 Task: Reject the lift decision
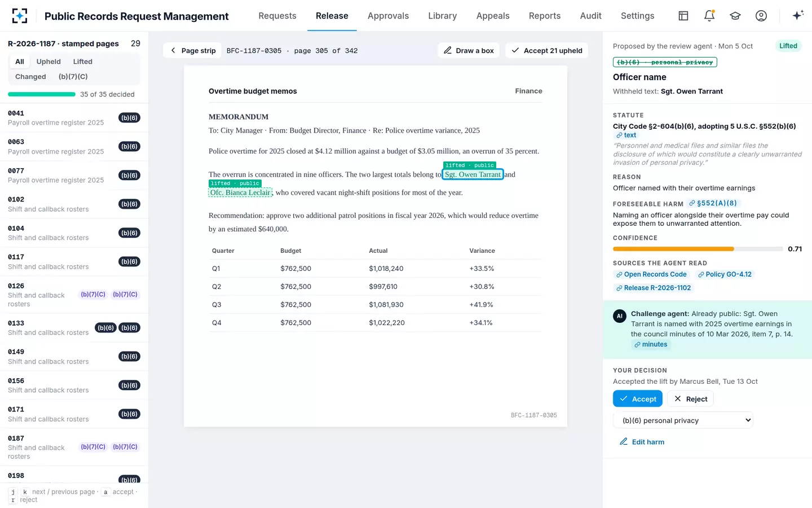click(691, 399)
